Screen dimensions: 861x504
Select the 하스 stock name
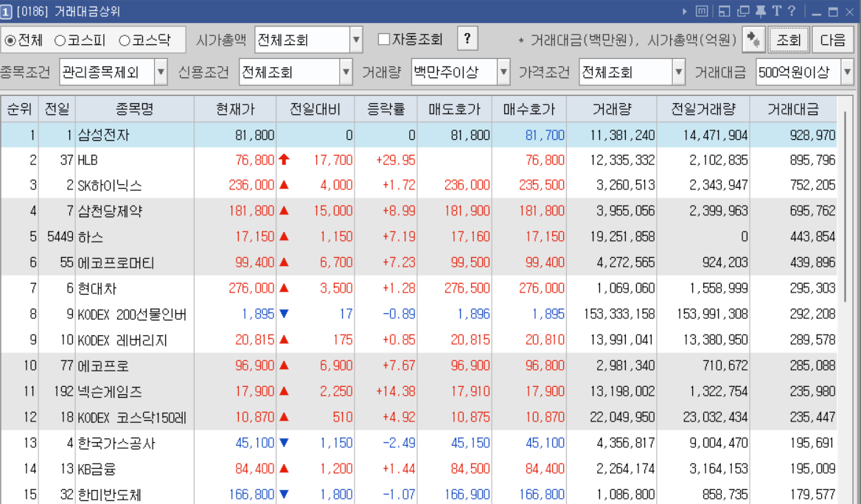(90, 237)
